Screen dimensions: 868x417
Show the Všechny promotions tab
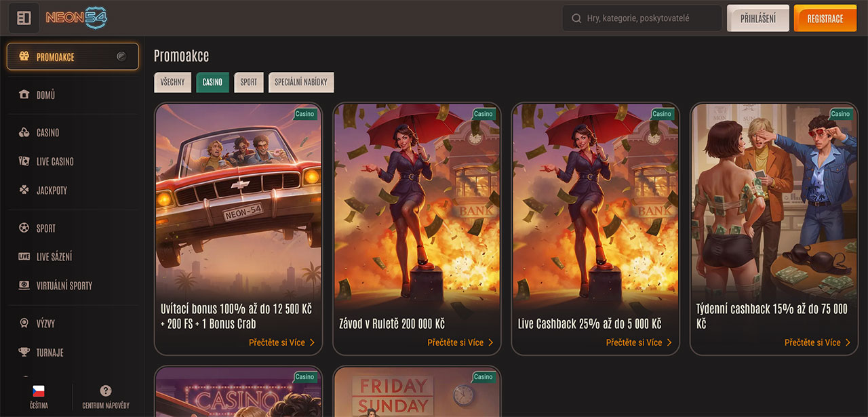[x=172, y=82]
